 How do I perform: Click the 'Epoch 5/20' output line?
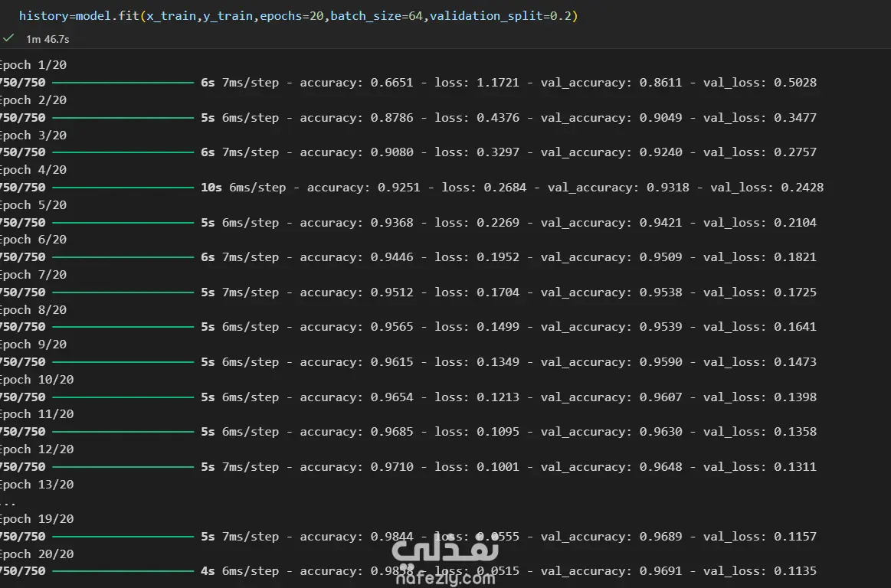pos(34,205)
